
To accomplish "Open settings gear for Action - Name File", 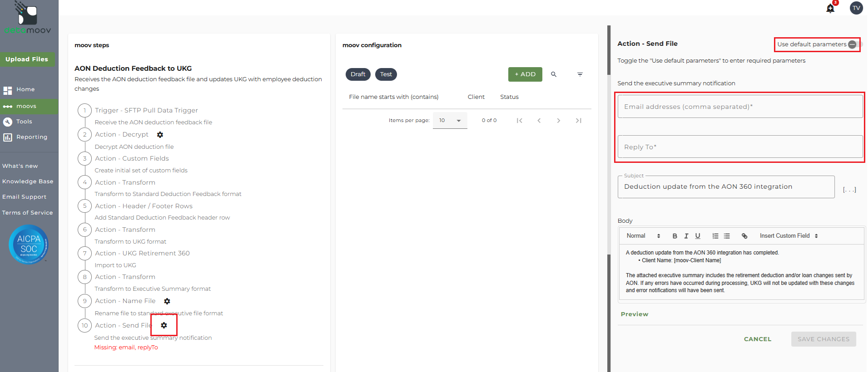I will (x=167, y=301).
